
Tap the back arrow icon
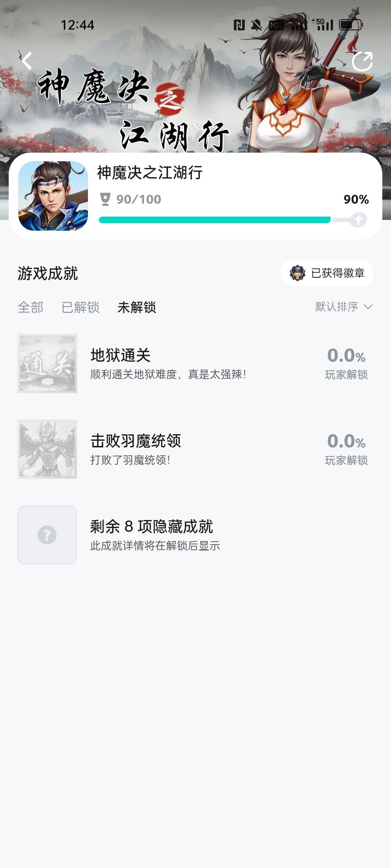coord(27,61)
